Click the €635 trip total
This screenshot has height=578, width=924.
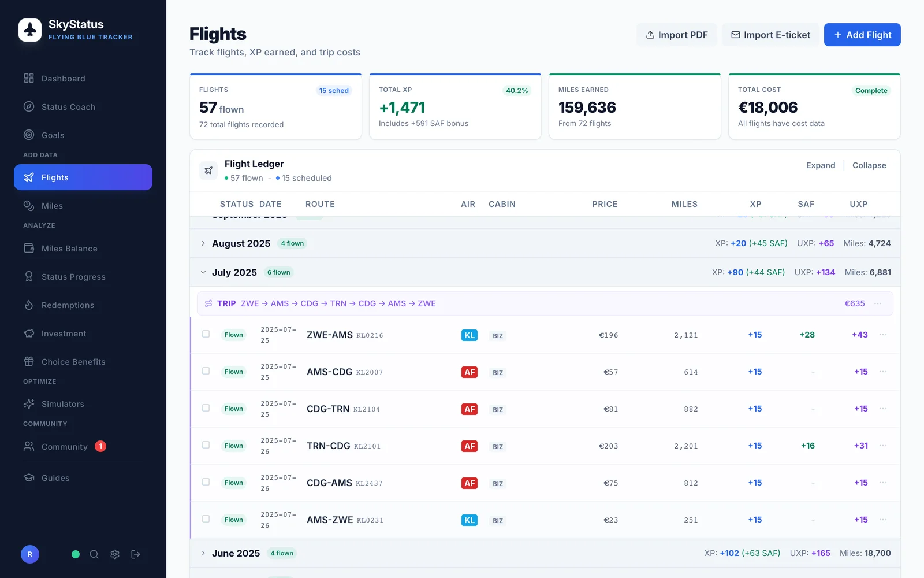point(855,303)
